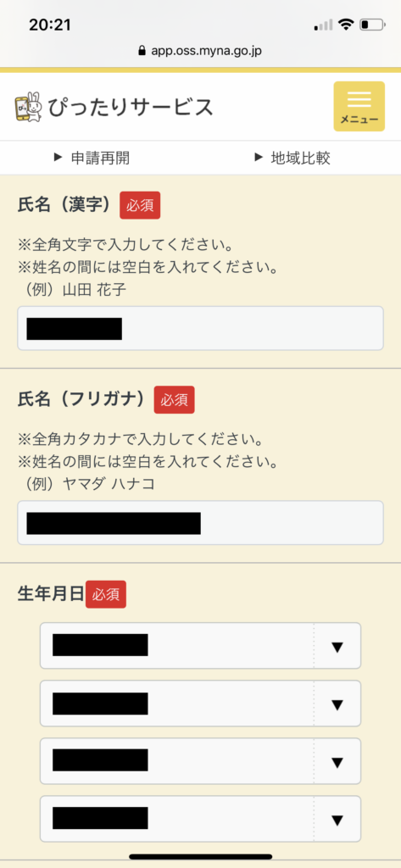Expand the third 生年月日 dropdown

pos(200,760)
